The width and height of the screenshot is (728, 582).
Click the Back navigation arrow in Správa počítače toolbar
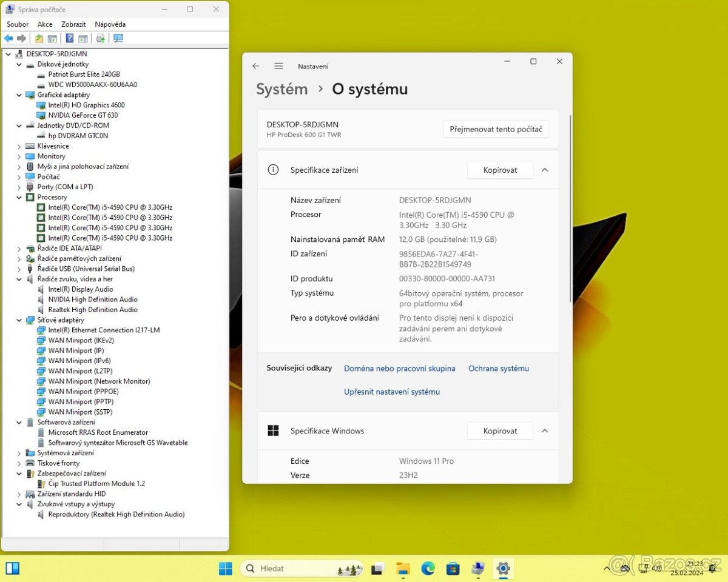point(8,38)
